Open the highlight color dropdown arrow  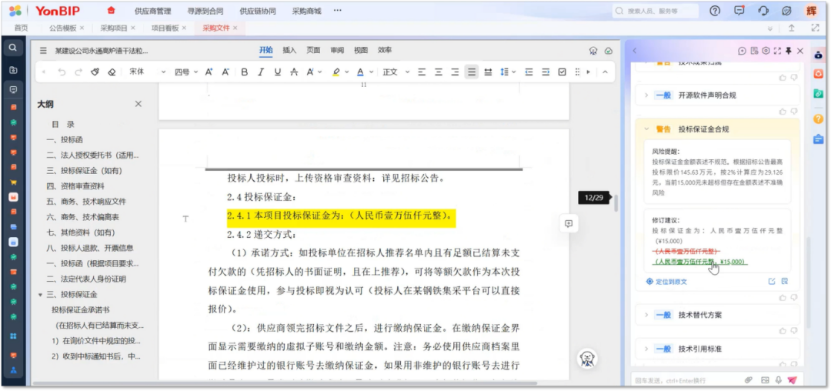[347, 72]
